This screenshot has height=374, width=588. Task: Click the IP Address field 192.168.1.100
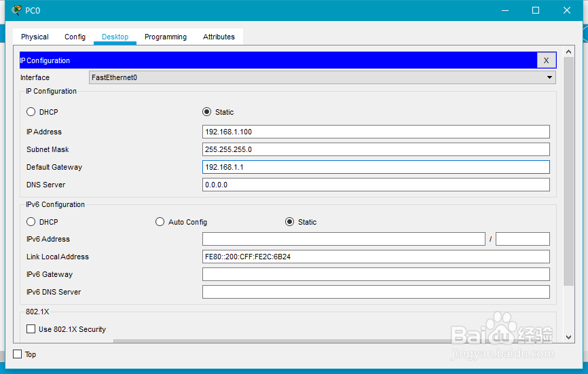(376, 132)
